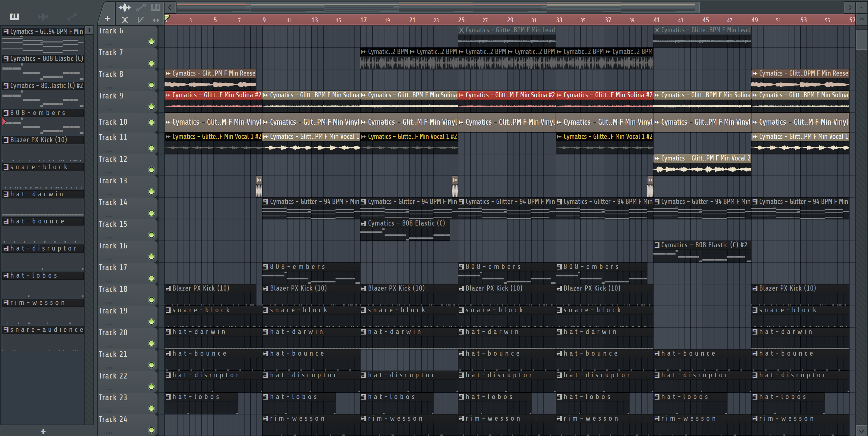Click the pattern icon of hat - lobos in the picker
This screenshot has height=436, width=868.
[x=6, y=276]
